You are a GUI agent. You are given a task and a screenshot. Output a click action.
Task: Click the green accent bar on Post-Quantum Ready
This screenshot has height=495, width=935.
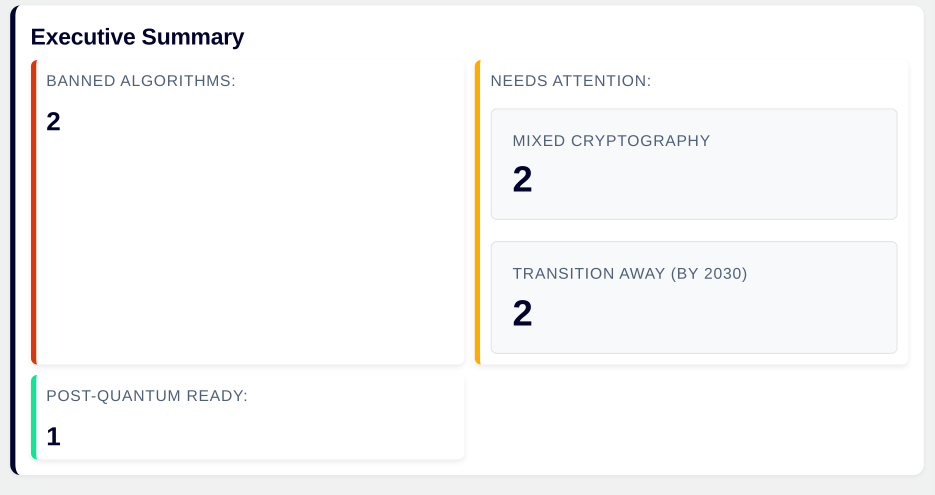point(34,418)
